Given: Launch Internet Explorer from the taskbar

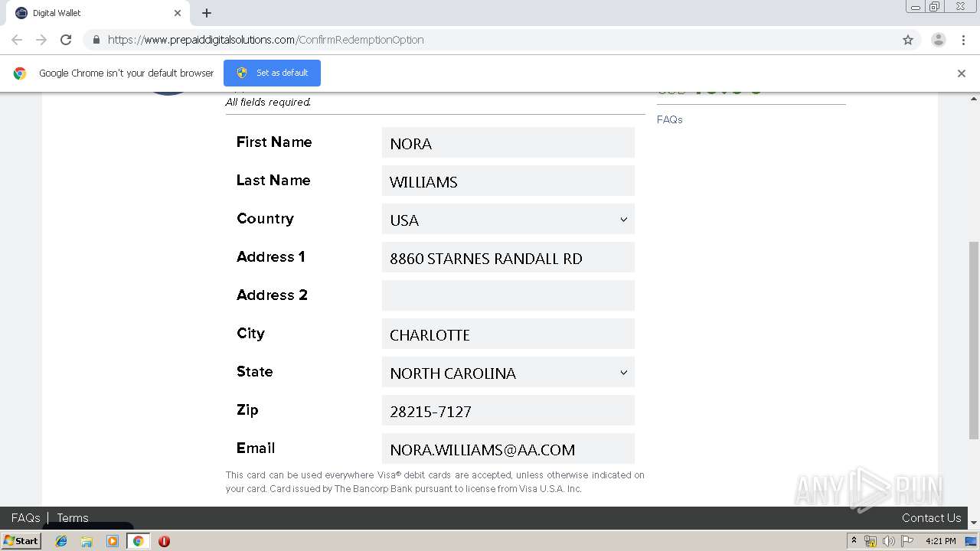Looking at the screenshot, I should coord(61,541).
